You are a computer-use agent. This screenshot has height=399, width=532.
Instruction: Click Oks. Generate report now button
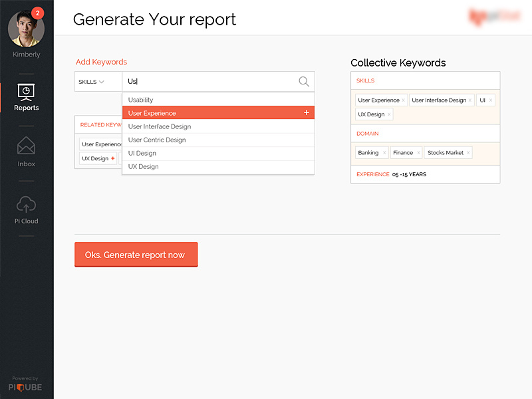[x=136, y=255]
